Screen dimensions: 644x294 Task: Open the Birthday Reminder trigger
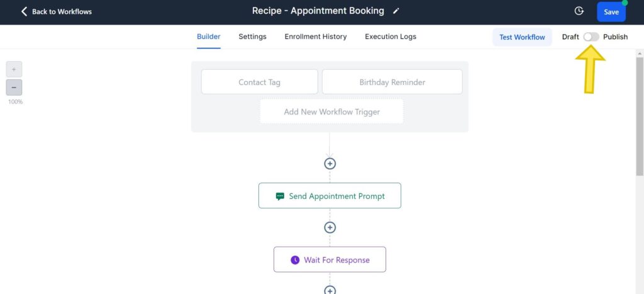(x=392, y=82)
